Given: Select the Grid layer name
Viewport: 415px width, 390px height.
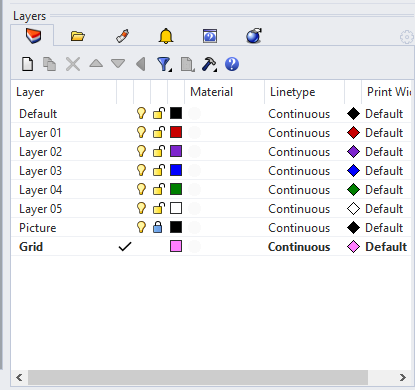Looking at the screenshot, I should point(31,247).
